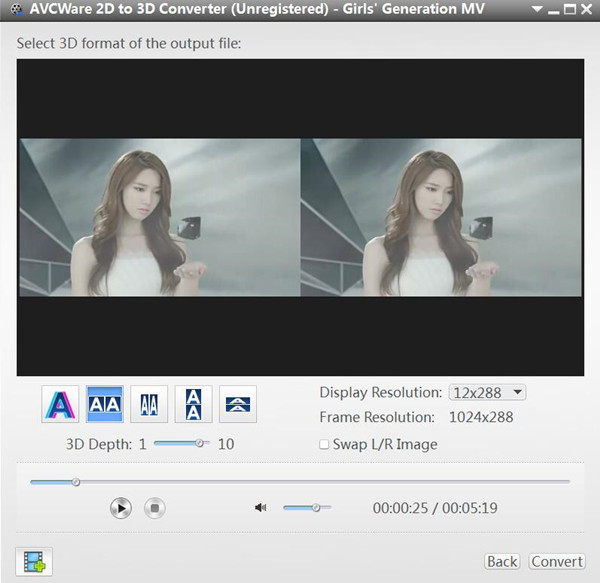Click 'Select 3D format of the output file' text
Screen dimensions: 600x583
[x=129, y=43]
